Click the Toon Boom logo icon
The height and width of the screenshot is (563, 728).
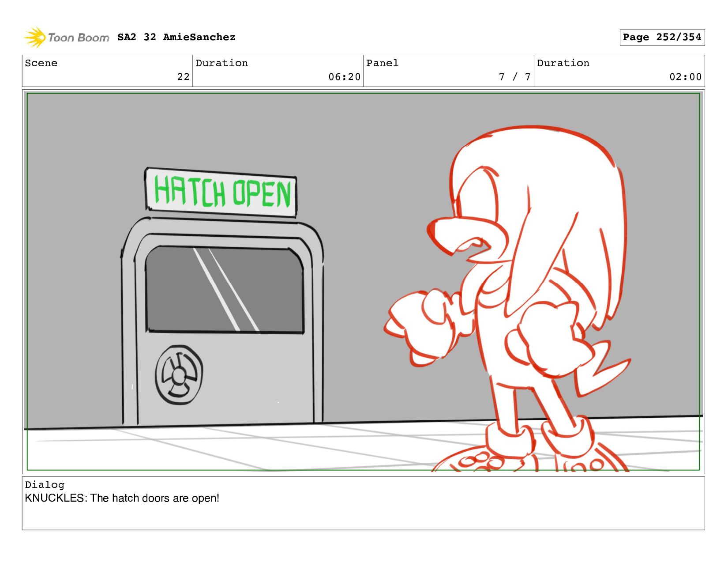tap(34, 38)
